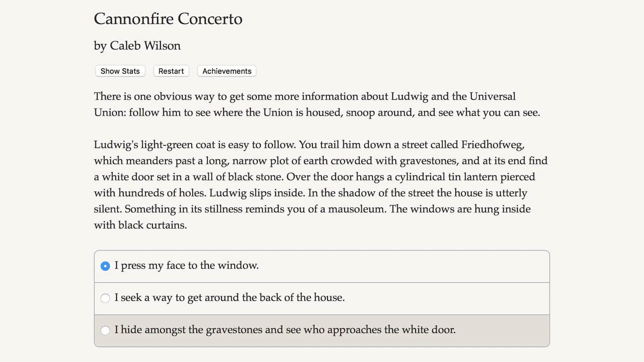Click the radio circle for the gravestones choice
The height and width of the screenshot is (362, 644).
point(105,330)
